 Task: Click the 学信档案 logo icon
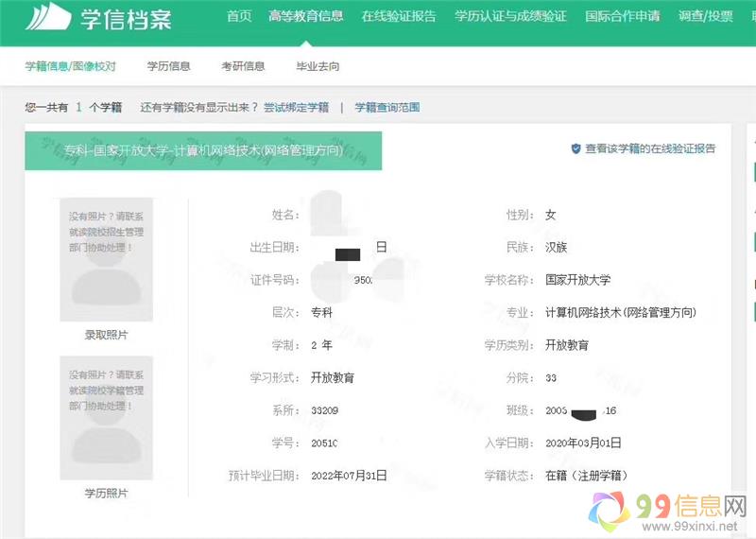[47, 17]
